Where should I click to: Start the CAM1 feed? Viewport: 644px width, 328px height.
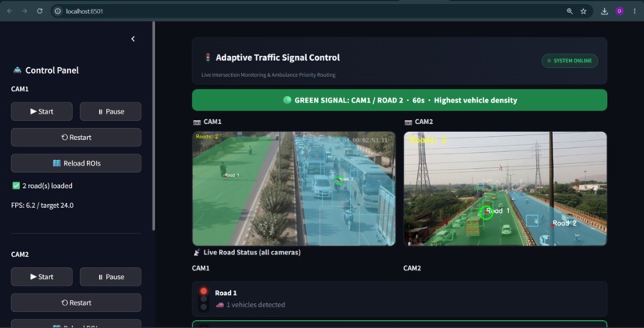(42, 111)
